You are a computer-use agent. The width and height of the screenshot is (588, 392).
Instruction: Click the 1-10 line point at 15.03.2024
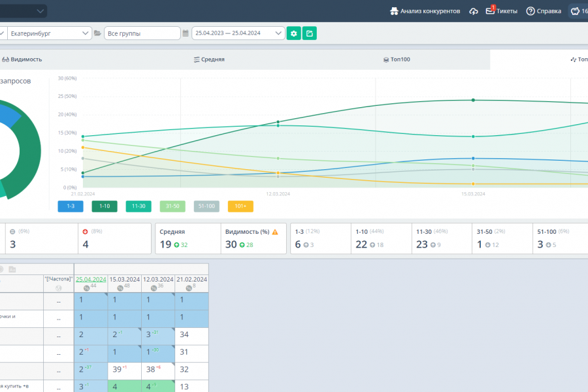click(x=473, y=100)
